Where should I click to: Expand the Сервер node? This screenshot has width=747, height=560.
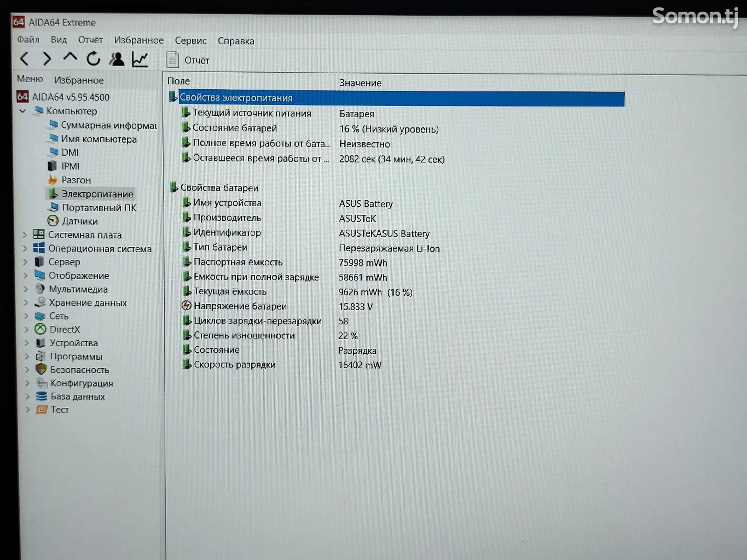26,262
